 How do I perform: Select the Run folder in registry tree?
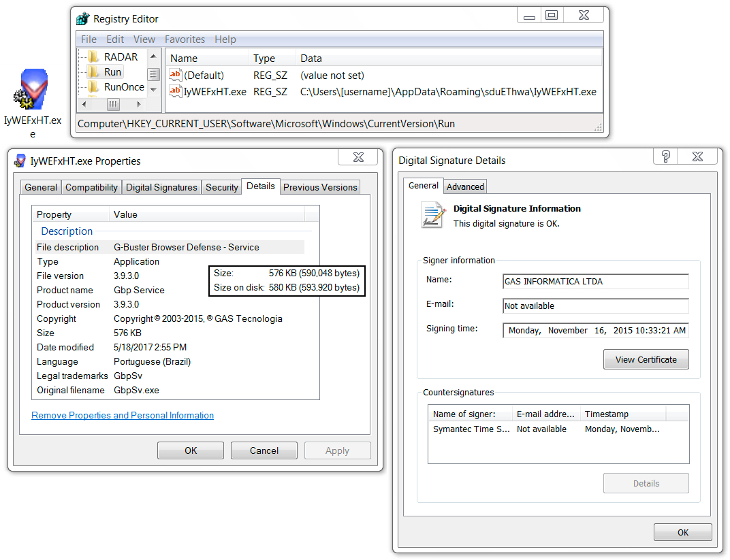coord(112,72)
